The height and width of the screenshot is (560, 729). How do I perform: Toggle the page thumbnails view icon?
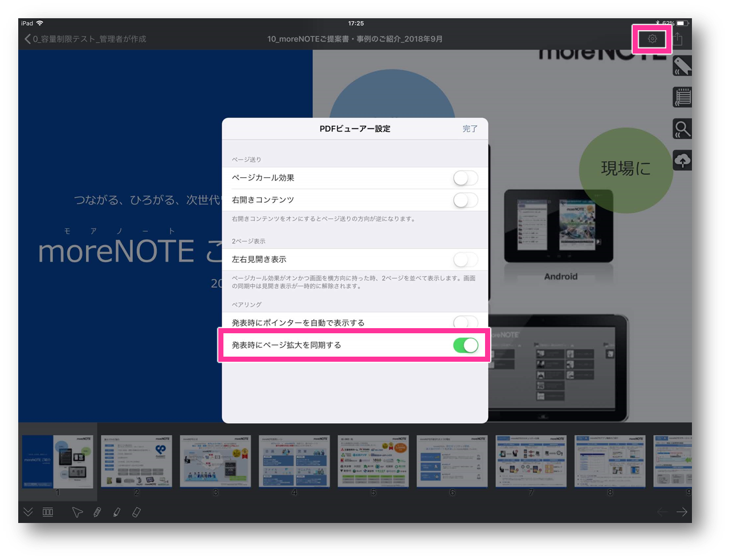pyautogui.click(x=48, y=512)
